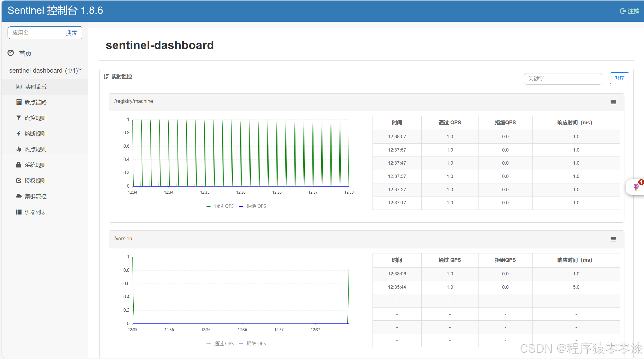Focus the 关键字 keyword field
This screenshot has width=644, height=359.
(x=563, y=78)
